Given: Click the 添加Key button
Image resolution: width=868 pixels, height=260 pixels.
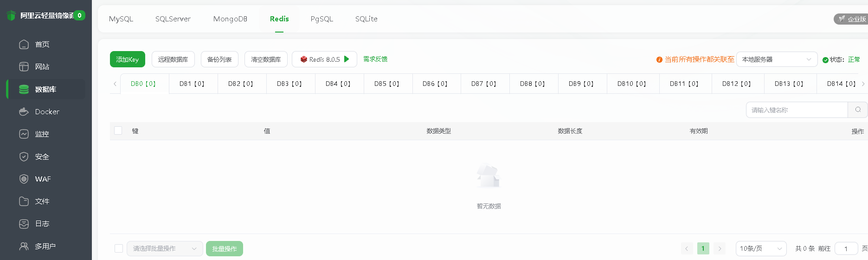Looking at the screenshot, I should (x=128, y=59).
